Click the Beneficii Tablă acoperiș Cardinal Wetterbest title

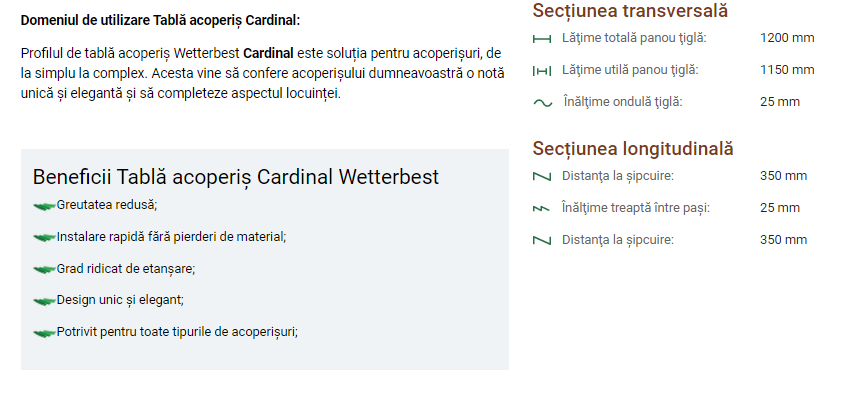click(235, 177)
